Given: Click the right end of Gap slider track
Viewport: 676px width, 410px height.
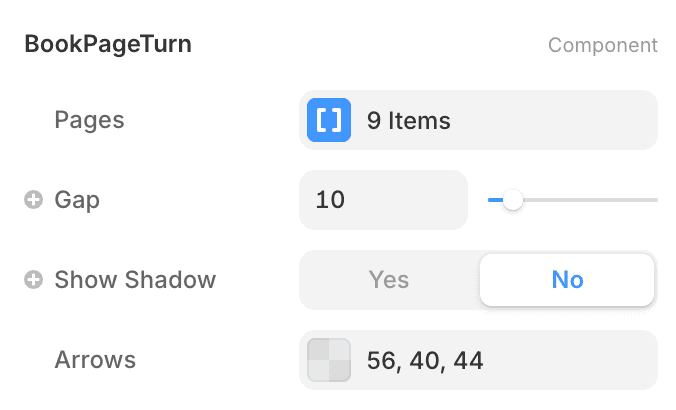Looking at the screenshot, I should click(x=654, y=200).
